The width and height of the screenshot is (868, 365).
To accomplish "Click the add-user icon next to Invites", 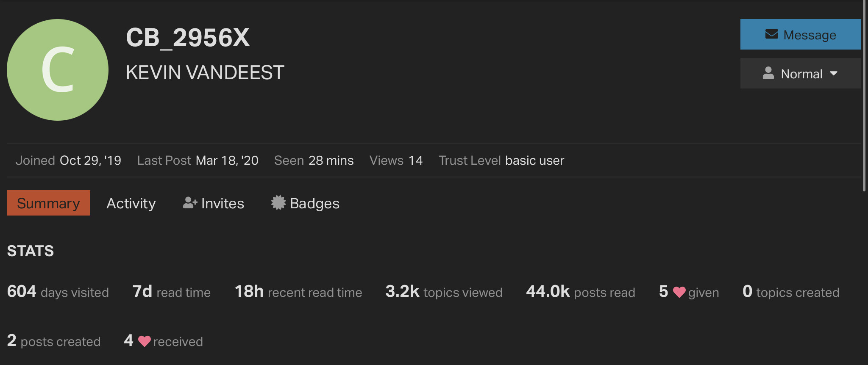I will (x=190, y=203).
